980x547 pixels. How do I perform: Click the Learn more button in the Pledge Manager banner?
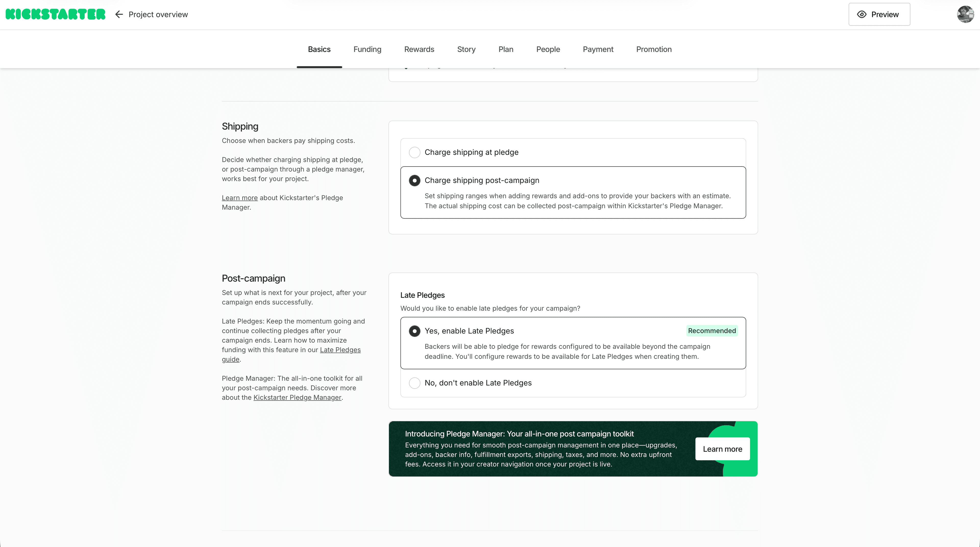(722, 449)
